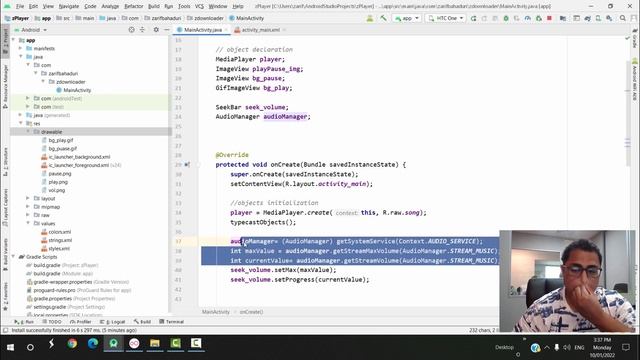This screenshot has height=360, width=640.
Task: Click the zdownloader breadcrumb in navigation bar
Action: point(205,18)
